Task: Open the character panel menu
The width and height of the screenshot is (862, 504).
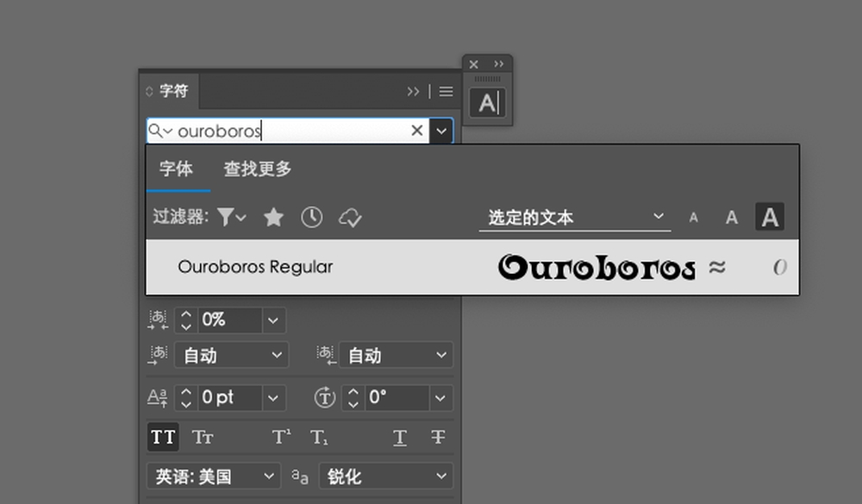Action: pos(447,91)
